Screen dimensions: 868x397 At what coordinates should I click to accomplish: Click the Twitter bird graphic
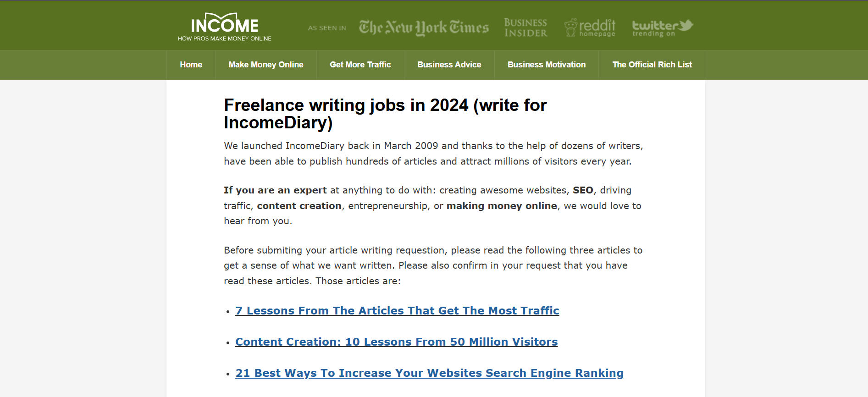686,25
